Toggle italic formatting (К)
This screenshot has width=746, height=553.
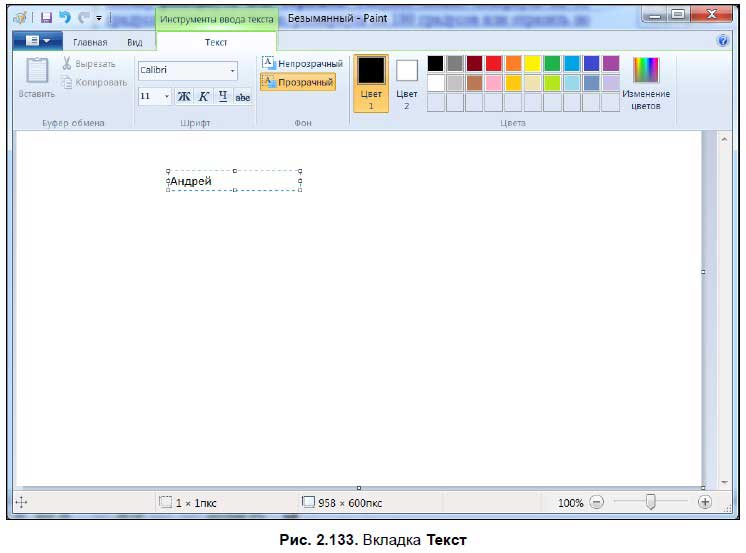pyautogui.click(x=203, y=97)
